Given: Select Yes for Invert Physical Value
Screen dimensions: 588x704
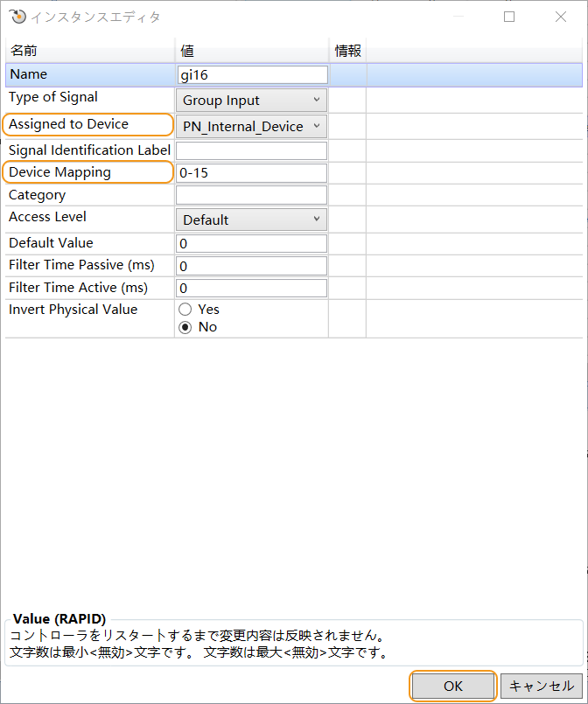Looking at the screenshot, I should 185,310.
